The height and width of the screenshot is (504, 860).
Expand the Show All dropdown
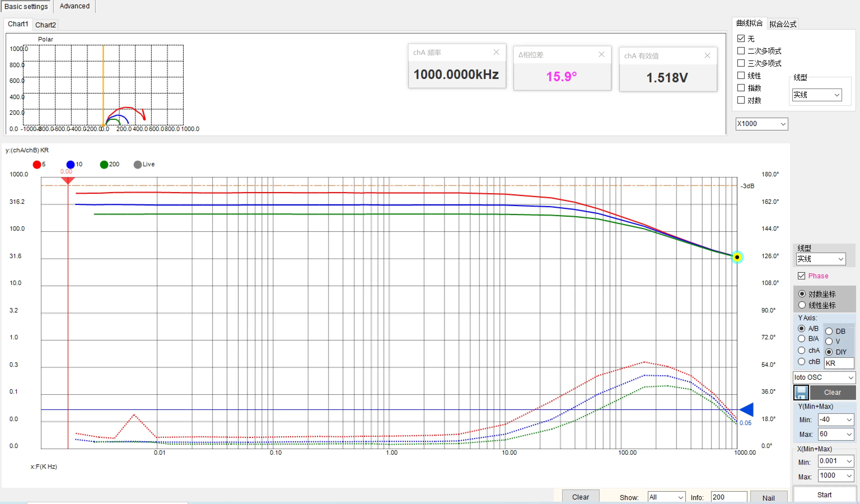666,497
